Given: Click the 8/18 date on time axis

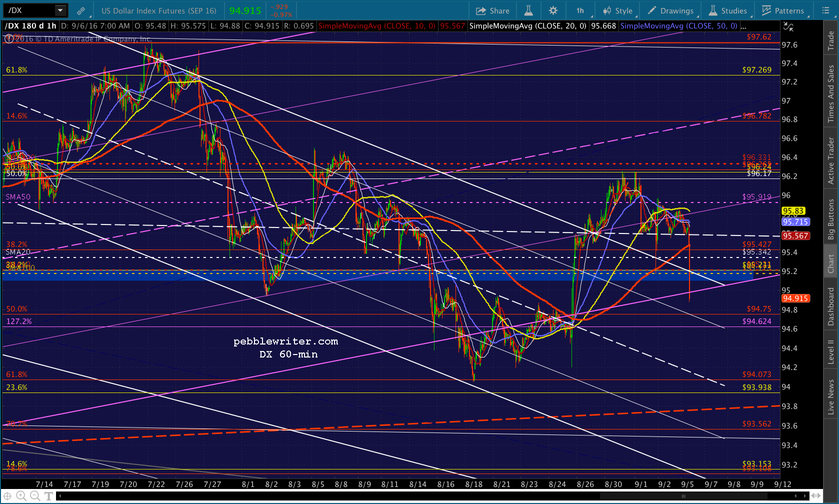Looking at the screenshot, I should pyautogui.click(x=474, y=484).
